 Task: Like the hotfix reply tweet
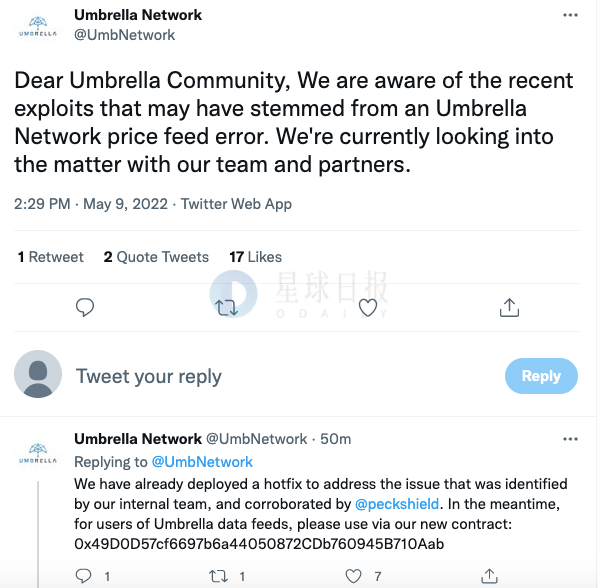353,576
